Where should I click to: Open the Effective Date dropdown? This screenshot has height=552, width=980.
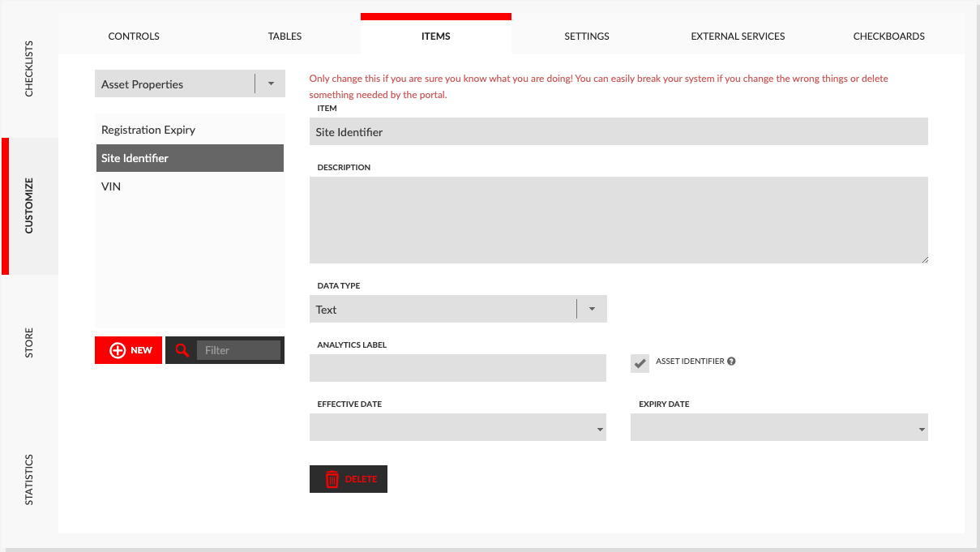pyautogui.click(x=458, y=427)
